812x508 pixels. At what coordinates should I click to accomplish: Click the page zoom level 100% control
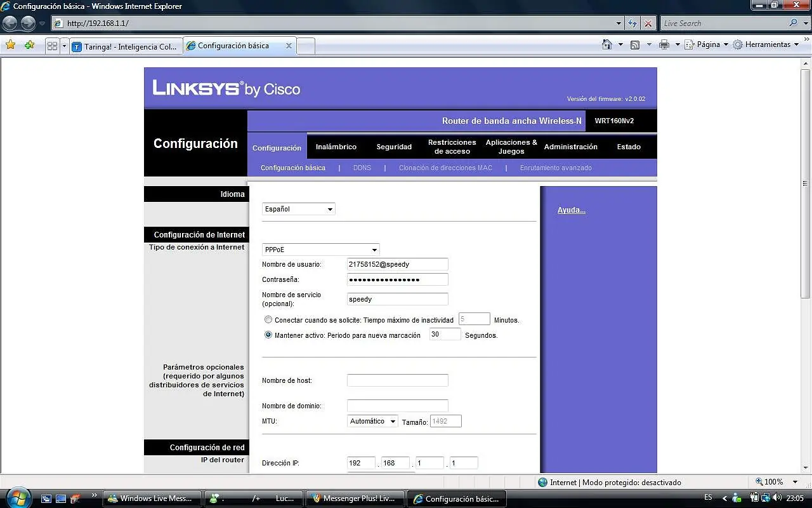click(770, 482)
